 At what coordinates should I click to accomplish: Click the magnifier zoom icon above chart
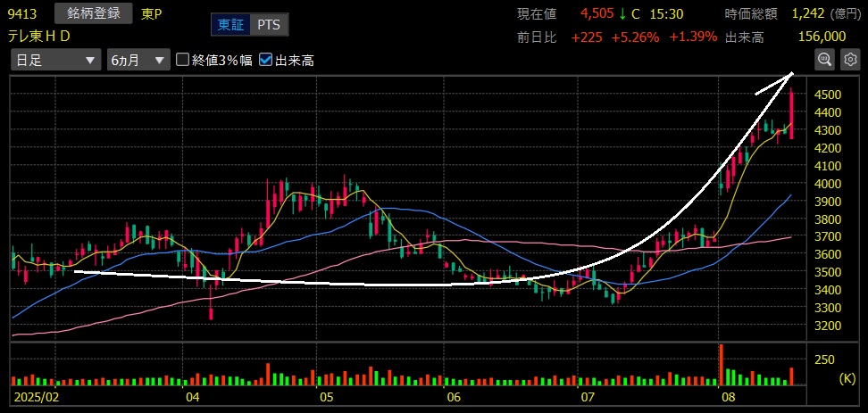(x=824, y=60)
